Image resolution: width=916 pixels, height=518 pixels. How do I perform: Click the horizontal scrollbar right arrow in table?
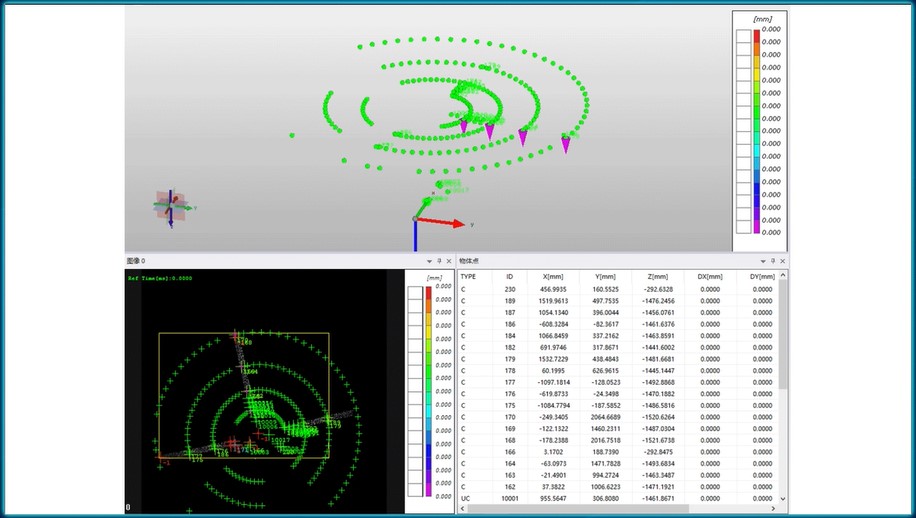pyautogui.click(x=773, y=509)
